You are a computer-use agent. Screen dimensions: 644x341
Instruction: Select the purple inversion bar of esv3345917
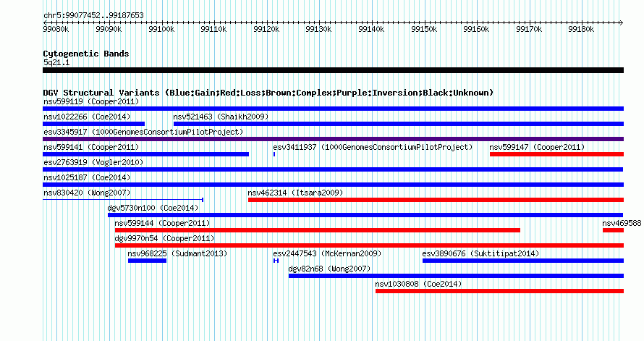333,139
